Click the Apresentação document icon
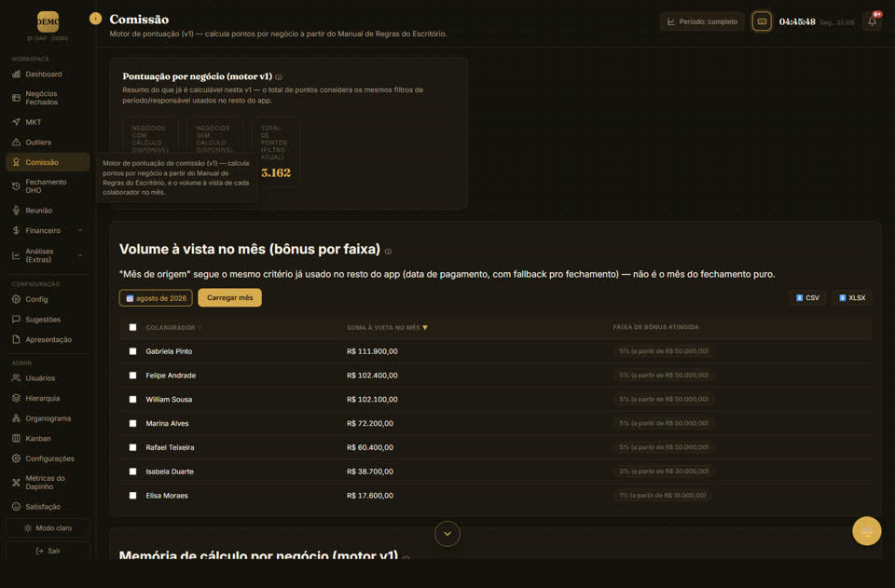The height and width of the screenshot is (588, 895). (16, 339)
